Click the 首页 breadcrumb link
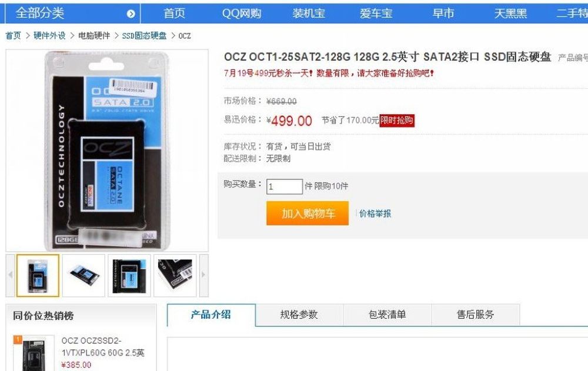 coord(13,36)
